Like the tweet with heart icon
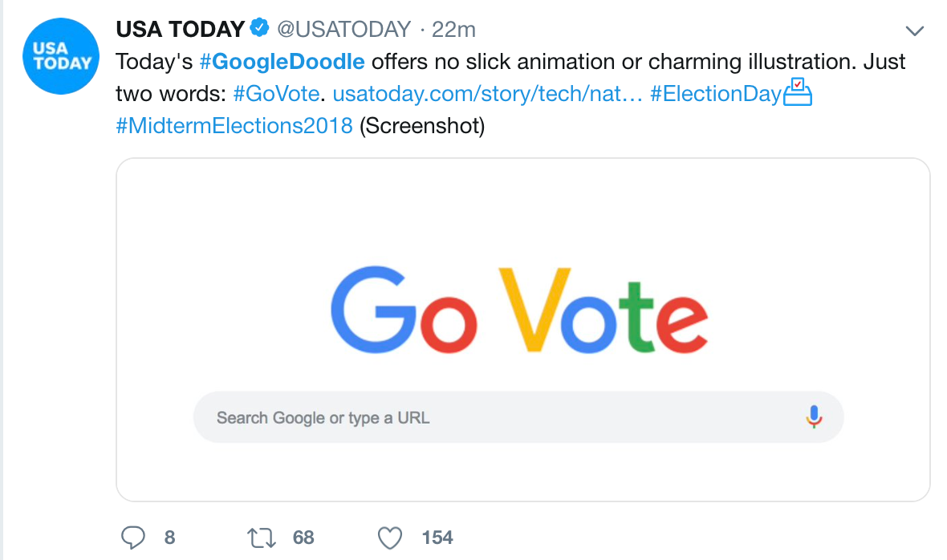The image size is (947, 560). coord(390,538)
